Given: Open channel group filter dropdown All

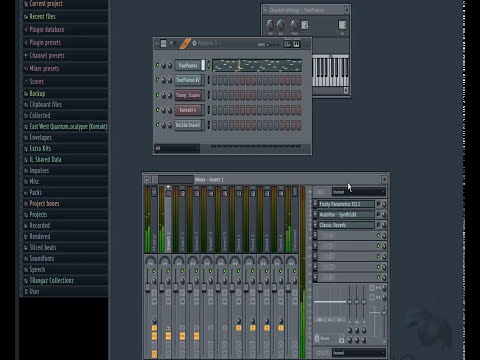Looking at the screenshot, I should click(x=177, y=148).
